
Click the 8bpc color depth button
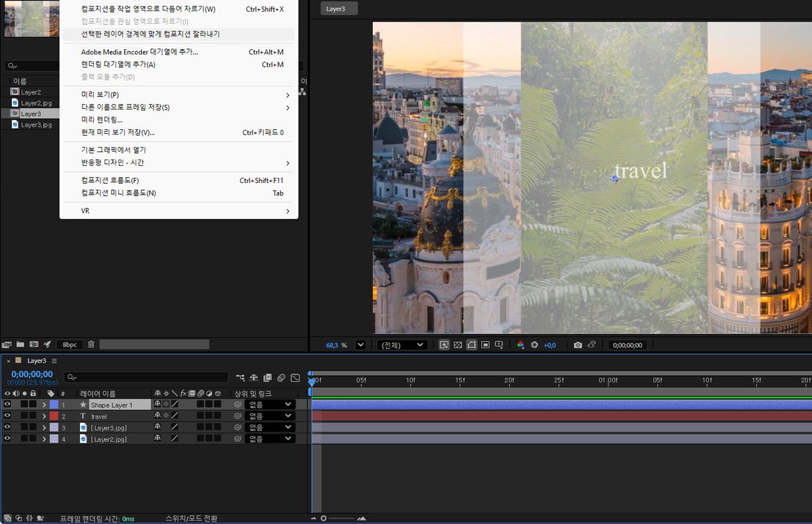coord(70,344)
